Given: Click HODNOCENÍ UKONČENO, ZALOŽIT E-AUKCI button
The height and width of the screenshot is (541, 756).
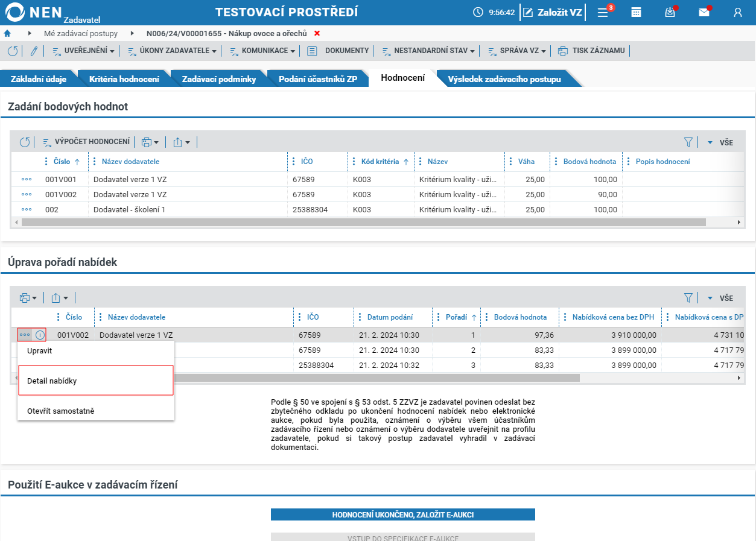Looking at the screenshot, I should coord(403,514).
